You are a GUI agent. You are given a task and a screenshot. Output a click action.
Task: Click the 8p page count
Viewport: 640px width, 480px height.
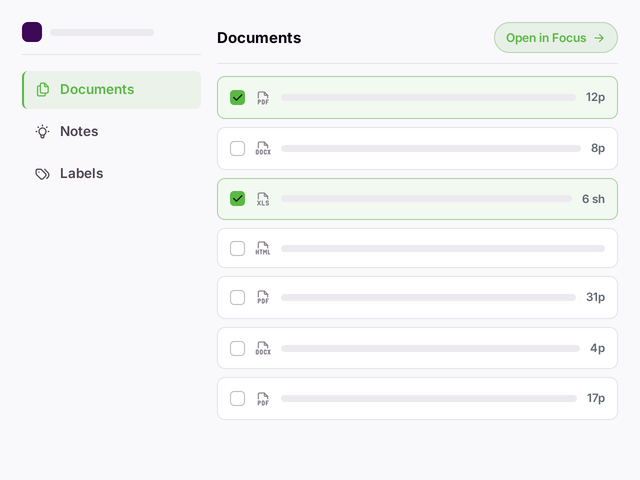coord(598,148)
